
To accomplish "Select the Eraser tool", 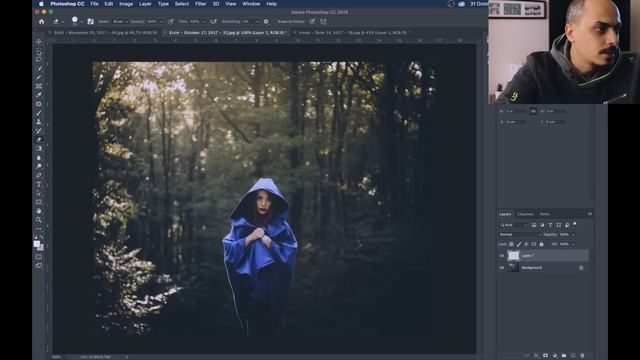I will 39,140.
